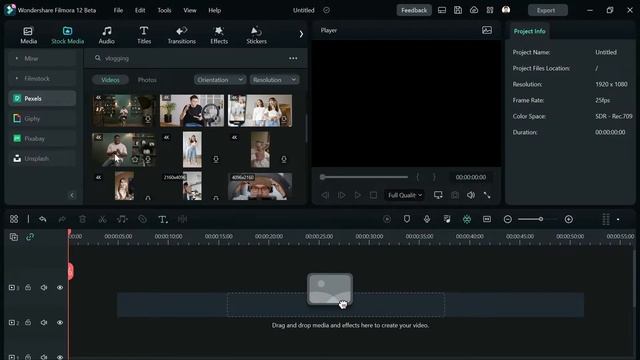Collapse the stock media sidebar

point(72,195)
